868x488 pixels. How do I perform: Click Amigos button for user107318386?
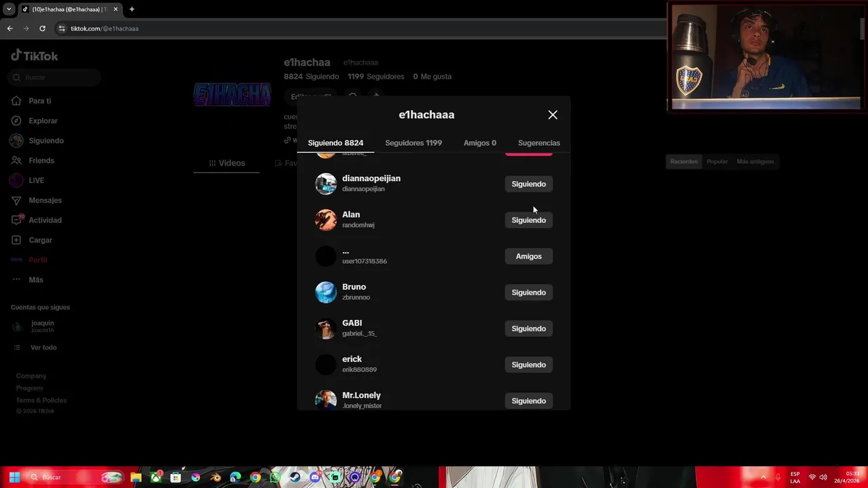click(x=528, y=256)
